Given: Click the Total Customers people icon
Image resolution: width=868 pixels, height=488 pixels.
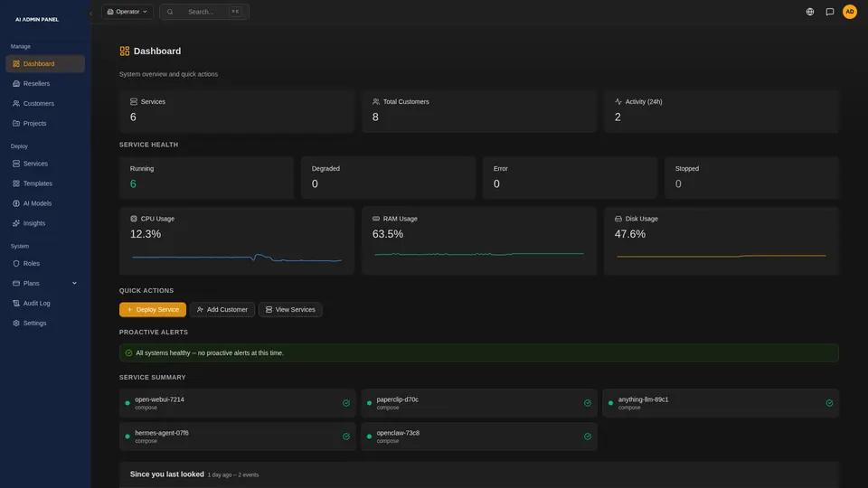Looking at the screenshot, I should click(x=376, y=102).
